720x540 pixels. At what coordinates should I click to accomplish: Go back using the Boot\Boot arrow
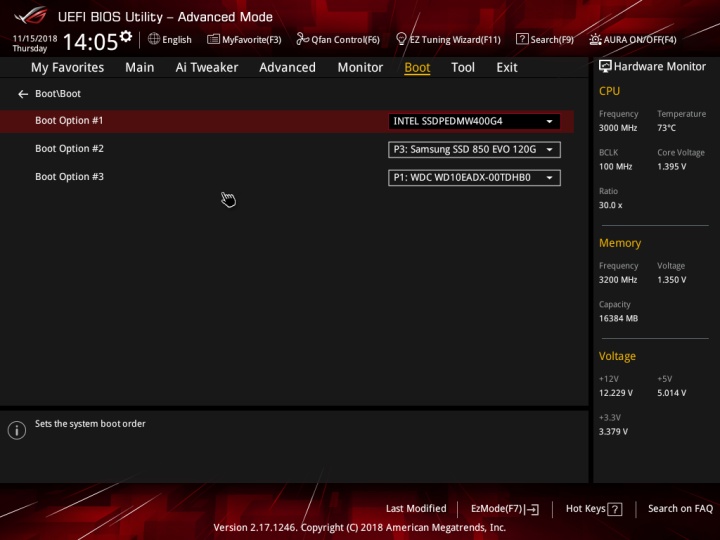tap(23, 94)
